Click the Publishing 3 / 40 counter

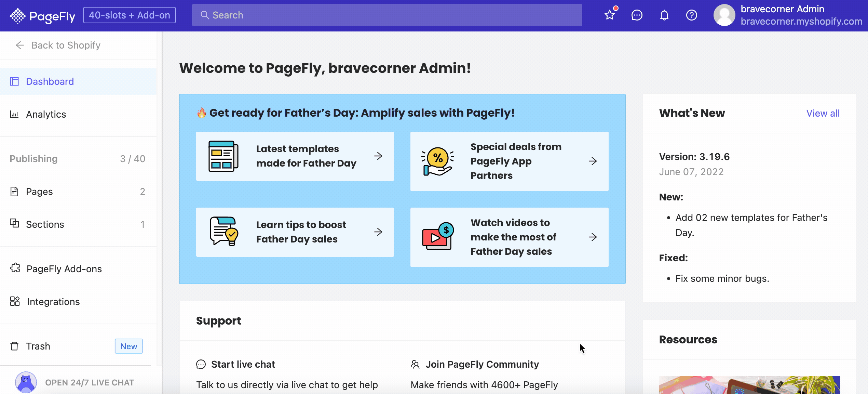[133, 159]
